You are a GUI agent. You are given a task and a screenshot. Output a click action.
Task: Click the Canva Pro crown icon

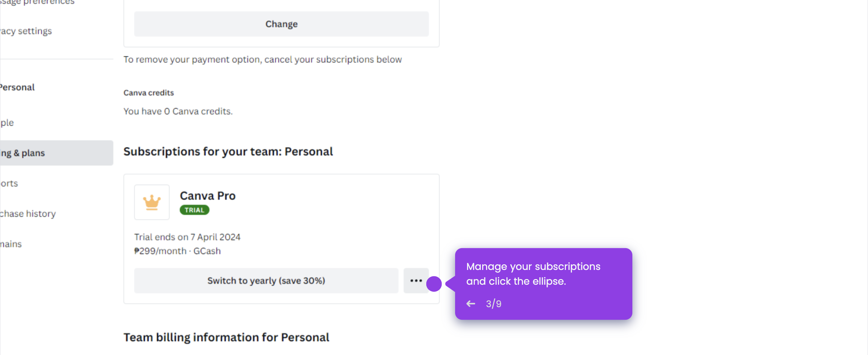152,202
